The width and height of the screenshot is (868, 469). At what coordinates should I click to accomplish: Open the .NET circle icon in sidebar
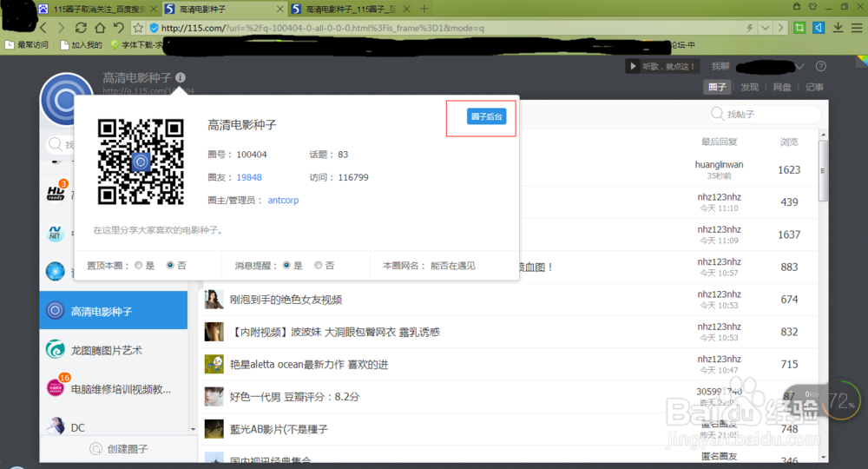(55, 233)
